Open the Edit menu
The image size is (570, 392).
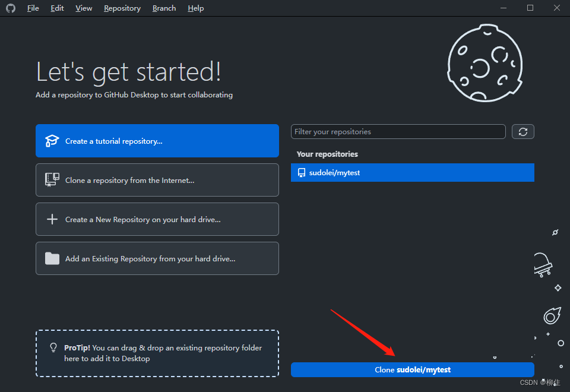[57, 8]
